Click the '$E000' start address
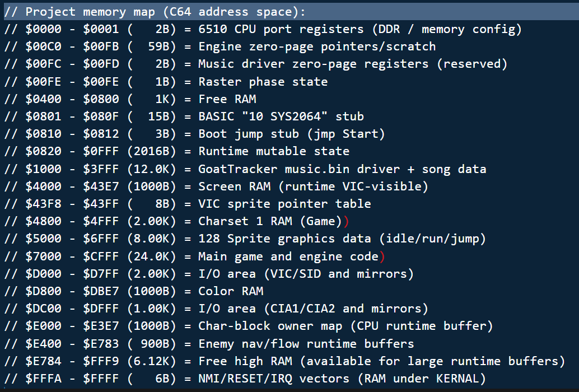Image resolution: width=579 pixels, height=392 pixels. [43, 326]
